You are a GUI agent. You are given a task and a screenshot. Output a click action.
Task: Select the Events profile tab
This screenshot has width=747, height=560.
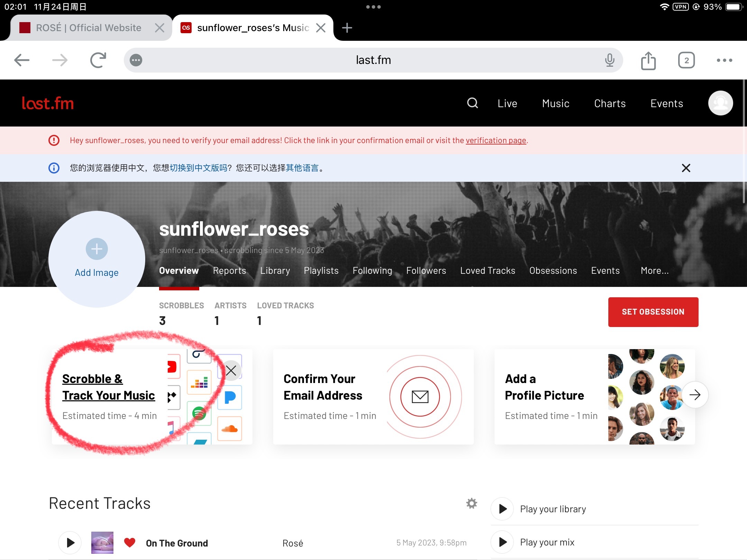(x=606, y=271)
